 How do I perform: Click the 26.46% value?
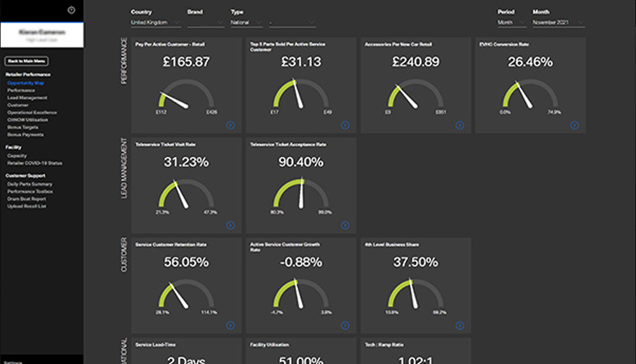click(x=530, y=62)
